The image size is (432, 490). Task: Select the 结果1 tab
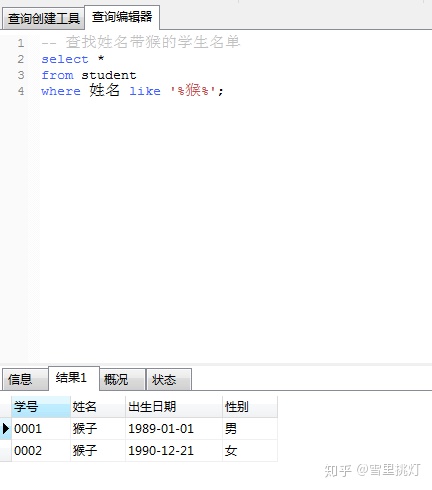coord(74,378)
